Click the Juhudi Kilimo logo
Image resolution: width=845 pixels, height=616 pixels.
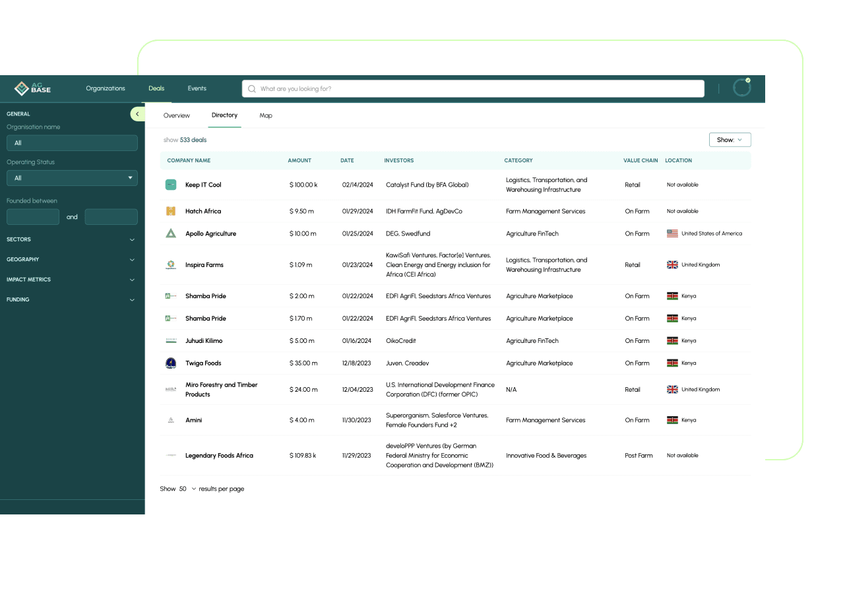coord(171,341)
